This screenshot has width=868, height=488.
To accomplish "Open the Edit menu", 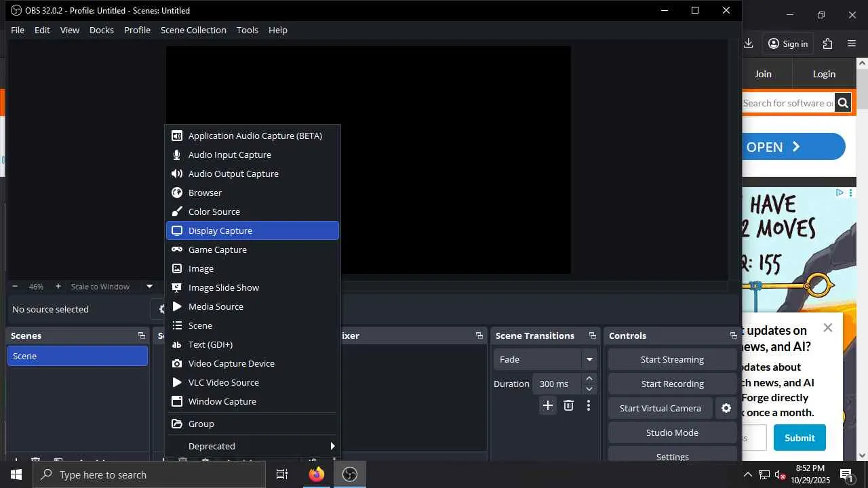I will pos(43,30).
